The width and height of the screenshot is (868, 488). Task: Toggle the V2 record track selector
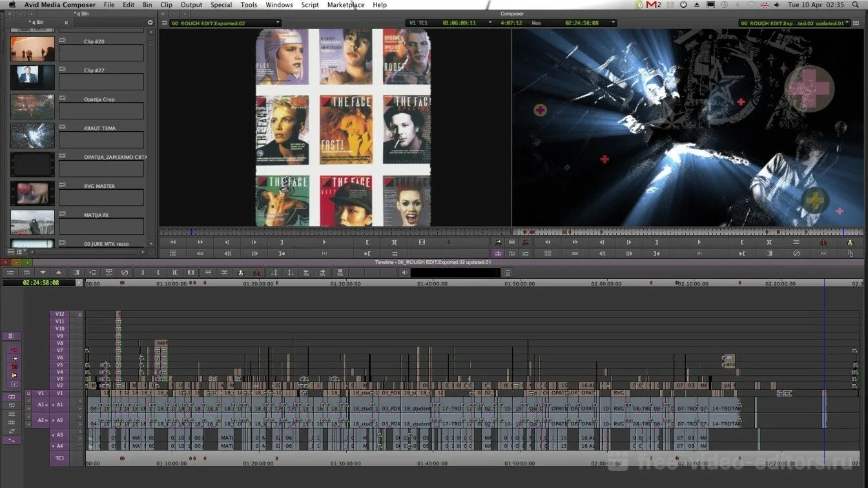[x=60, y=385]
